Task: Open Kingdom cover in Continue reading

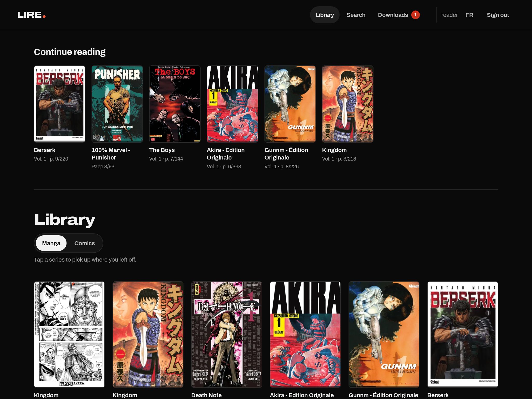Action: point(348,104)
